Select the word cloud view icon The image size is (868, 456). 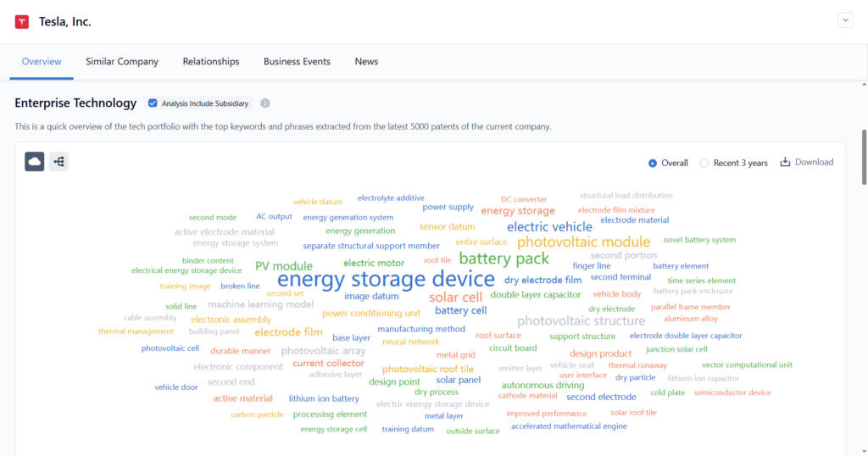point(35,161)
